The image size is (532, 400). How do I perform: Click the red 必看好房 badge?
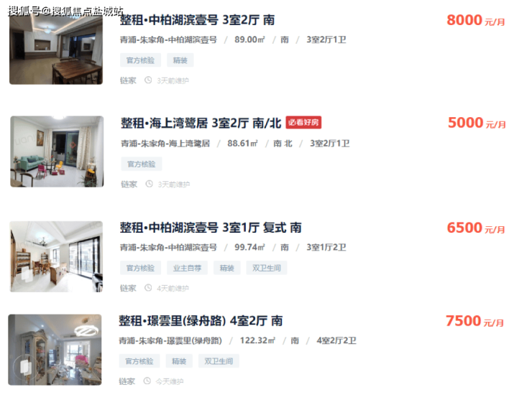[x=303, y=122]
